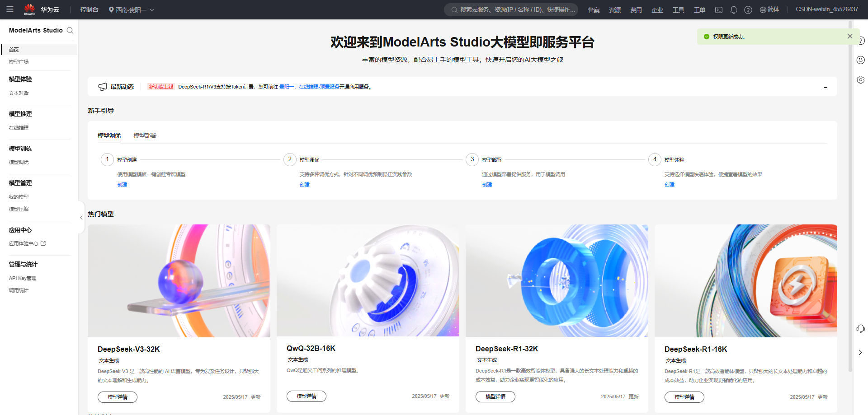
Task: Collapse the left sidebar panel
Action: tap(81, 218)
